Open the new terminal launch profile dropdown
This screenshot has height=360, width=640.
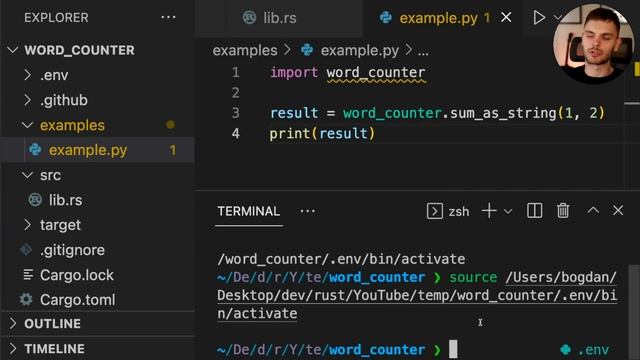[x=508, y=211]
